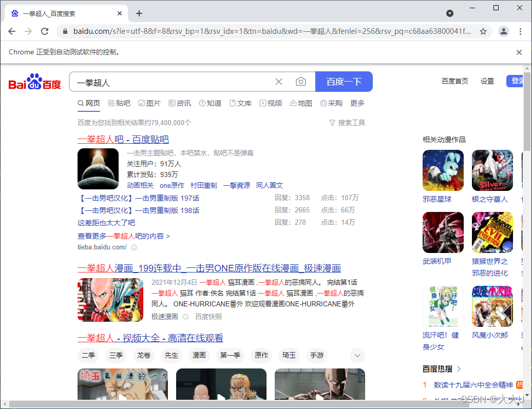This screenshot has width=532, height=409.
Task: Open the 武装机甲 cover thumbnail
Action: 443,232
